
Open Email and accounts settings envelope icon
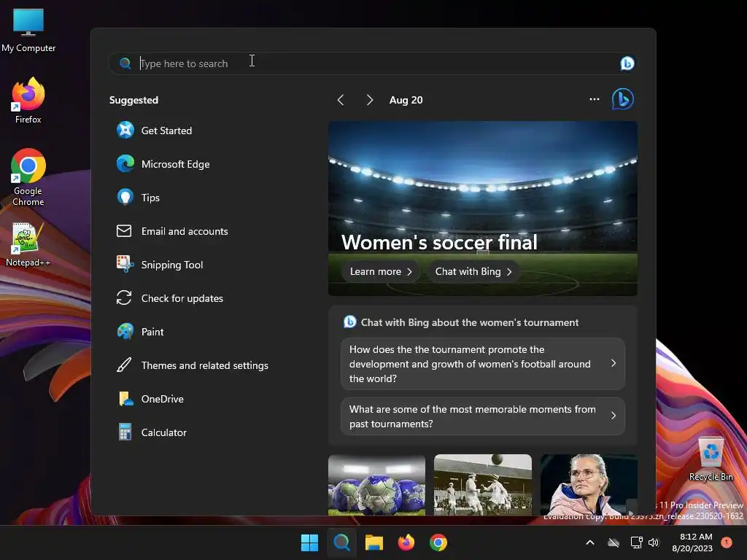point(124,231)
